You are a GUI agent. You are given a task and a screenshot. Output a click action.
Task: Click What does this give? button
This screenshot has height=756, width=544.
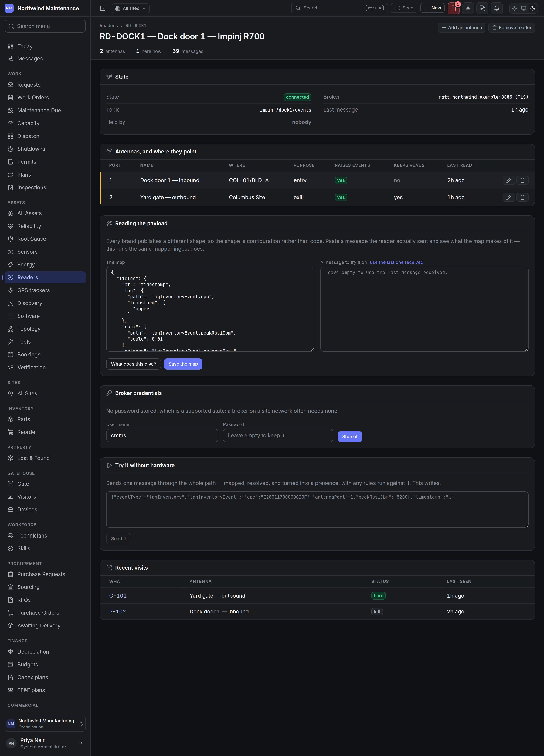(133, 364)
